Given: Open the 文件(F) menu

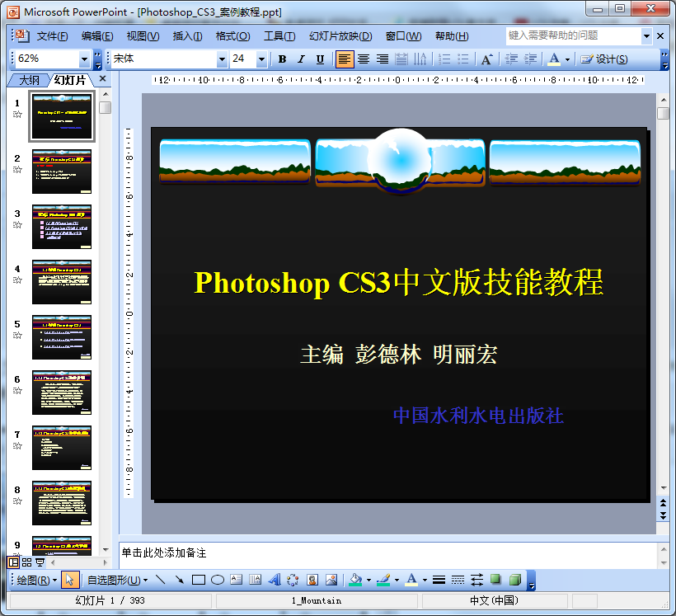Looking at the screenshot, I should 52,35.
